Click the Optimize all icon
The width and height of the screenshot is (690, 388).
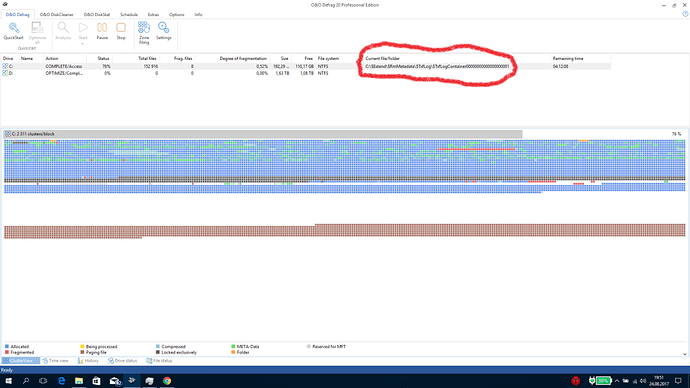point(37,33)
